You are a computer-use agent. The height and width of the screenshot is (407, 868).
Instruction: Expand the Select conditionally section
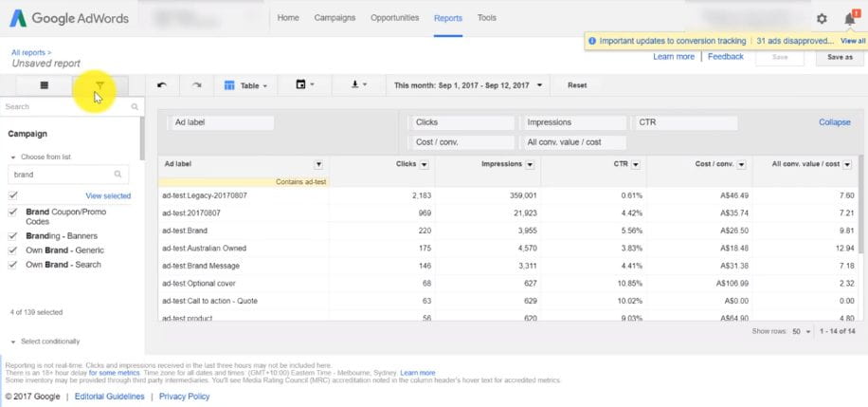[x=45, y=342]
